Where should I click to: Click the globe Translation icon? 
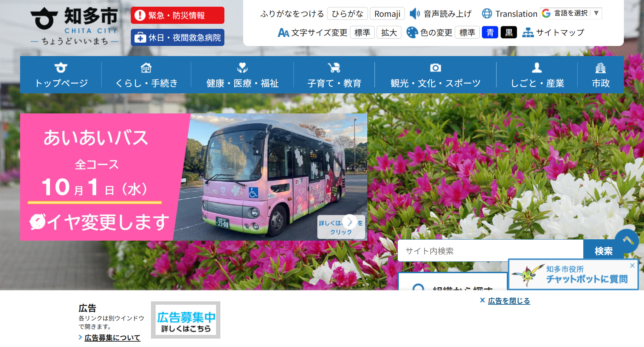[487, 14]
